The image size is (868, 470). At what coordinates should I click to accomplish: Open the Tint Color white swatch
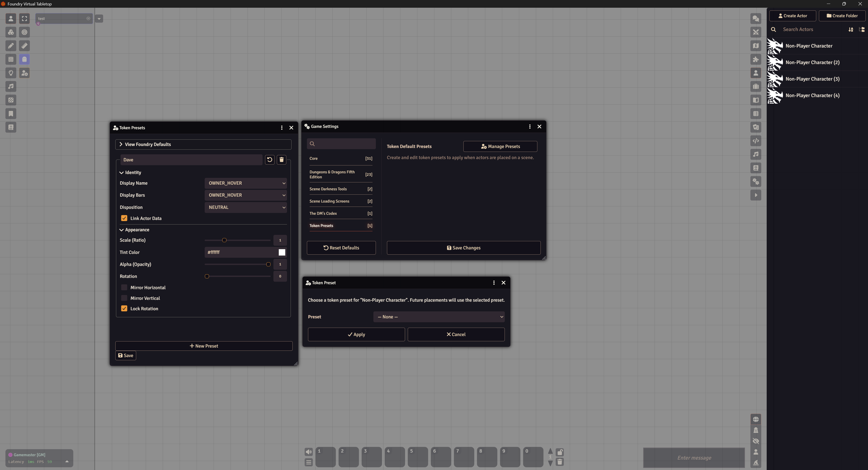pos(282,252)
